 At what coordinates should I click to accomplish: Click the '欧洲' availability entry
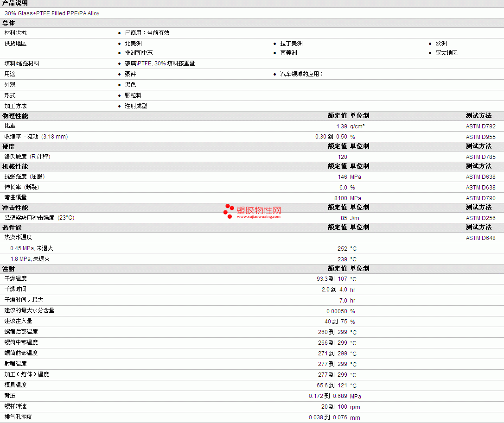point(441,44)
